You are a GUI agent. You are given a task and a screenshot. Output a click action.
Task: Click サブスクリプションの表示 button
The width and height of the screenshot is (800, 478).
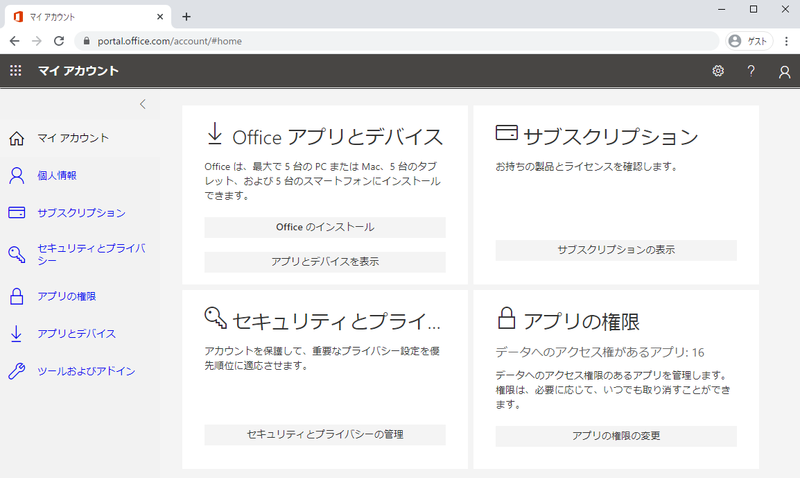click(x=616, y=250)
